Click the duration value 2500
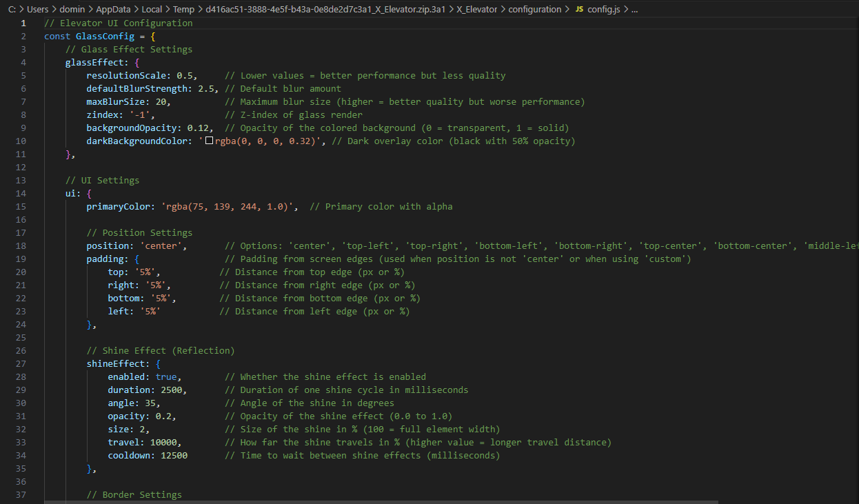 [172, 390]
